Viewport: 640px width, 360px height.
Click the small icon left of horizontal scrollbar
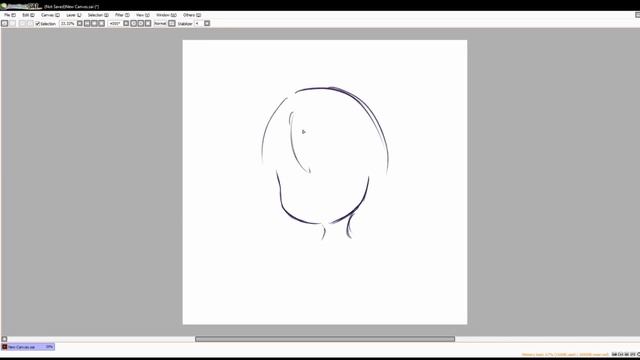coord(4,339)
